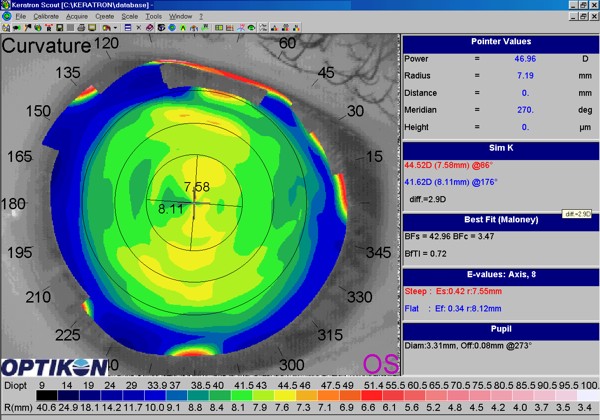This screenshot has width=600, height=420.
Task: Open the File menu
Action: [21, 17]
